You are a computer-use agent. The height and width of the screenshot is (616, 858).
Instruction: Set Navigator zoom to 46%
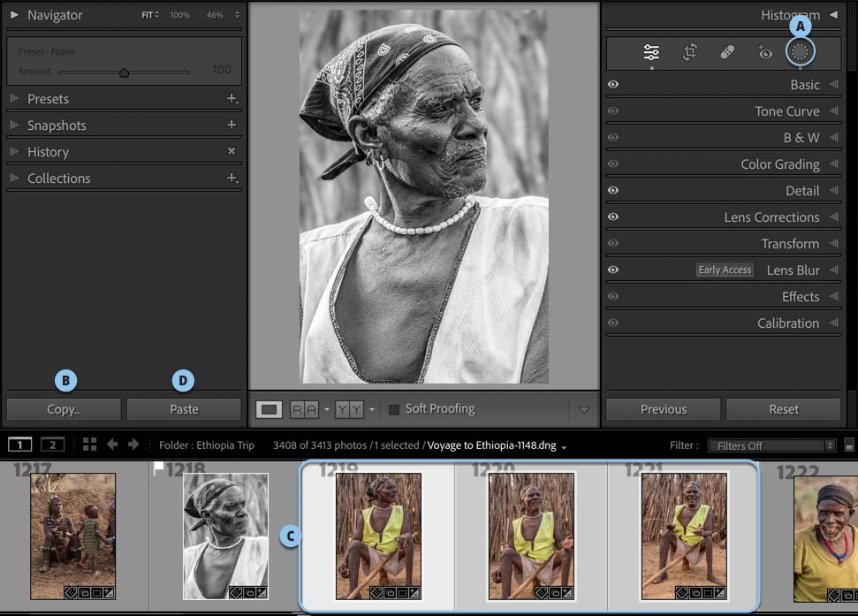(x=215, y=15)
